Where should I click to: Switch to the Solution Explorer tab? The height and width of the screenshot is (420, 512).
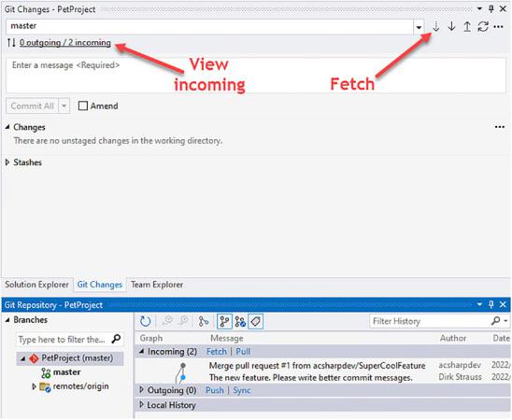point(36,285)
